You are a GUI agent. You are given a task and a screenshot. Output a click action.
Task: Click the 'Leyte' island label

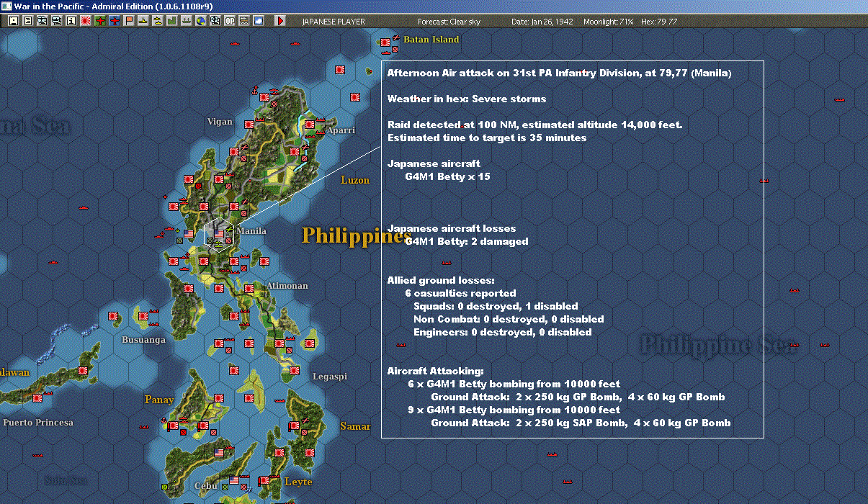[x=298, y=482]
